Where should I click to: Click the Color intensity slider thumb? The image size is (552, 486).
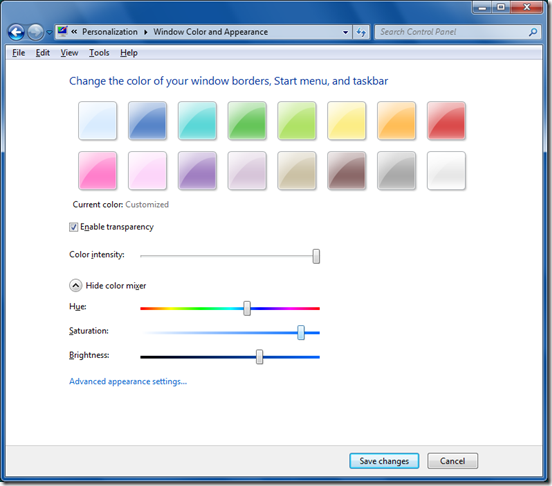coord(316,256)
